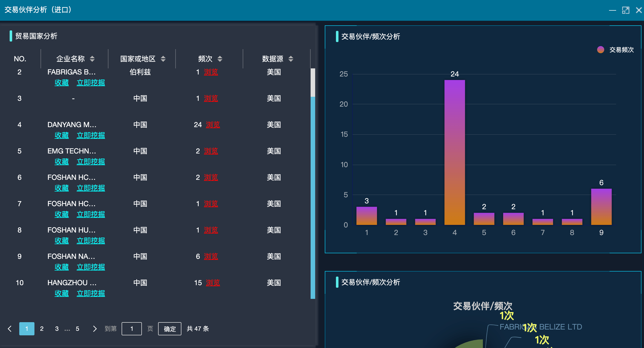Focus the page number input field
Viewport: 644px width, 348px height.
(x=131, y=329)
